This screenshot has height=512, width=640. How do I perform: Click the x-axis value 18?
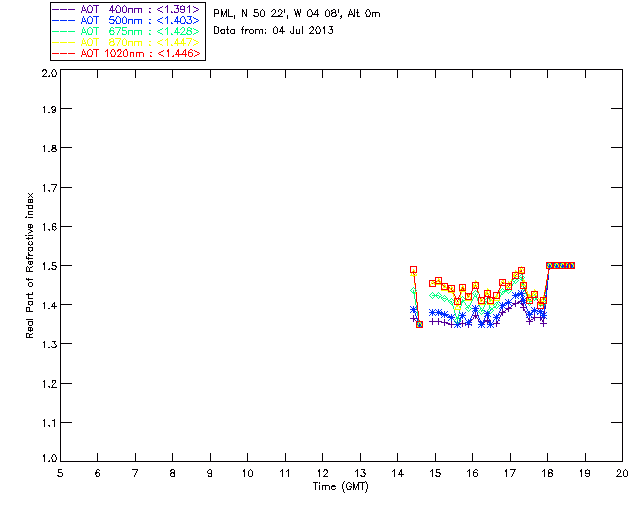pos(547,473)
